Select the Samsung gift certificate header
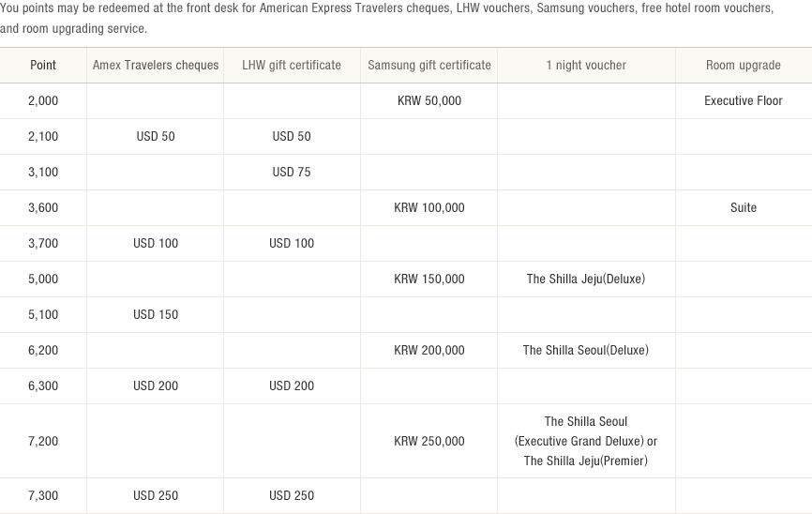The image size is (812, 514). click(x=429, y=66)
